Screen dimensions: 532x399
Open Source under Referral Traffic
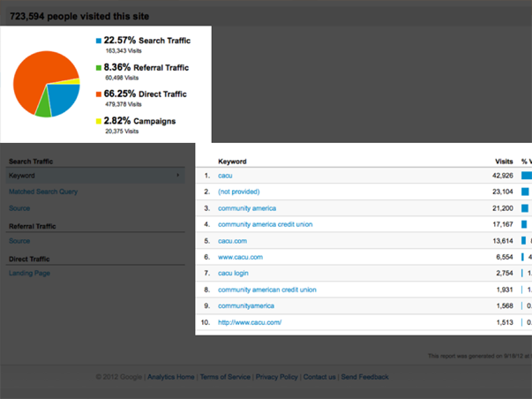[x=19, y=241]
